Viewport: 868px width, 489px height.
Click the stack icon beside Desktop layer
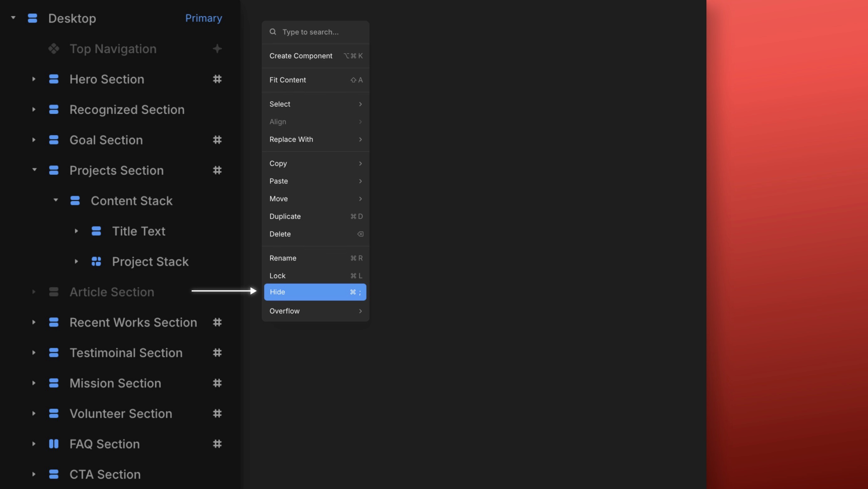pyautogui.click(x=32, y=18)
